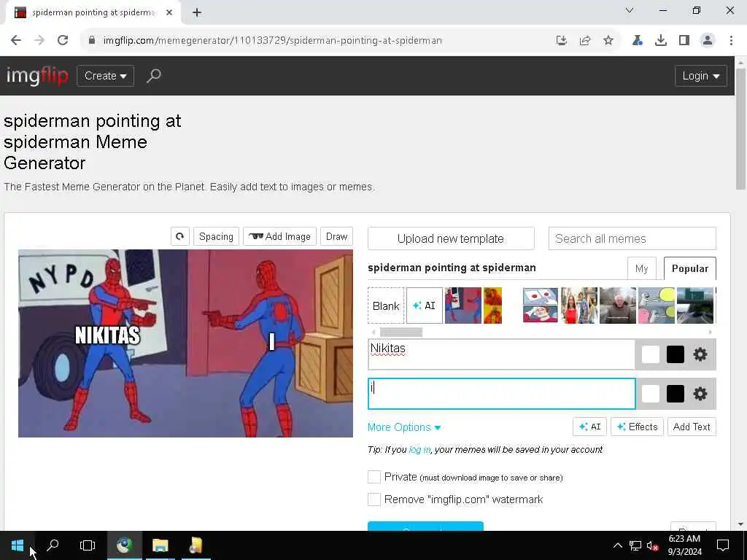
Task: Click the clock showing 6:23 AM
Action: click(684, 539)
